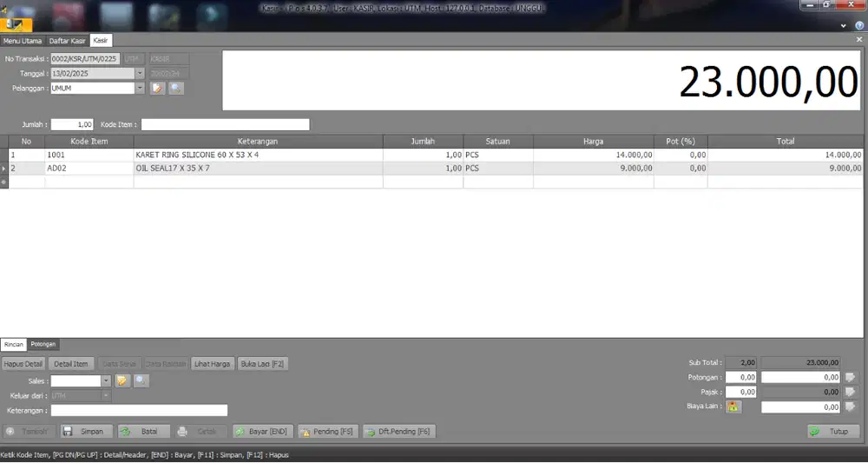Viewport: 868px width, 463px height.
Task: Click the Simpan save button
Action: point(83,431)
